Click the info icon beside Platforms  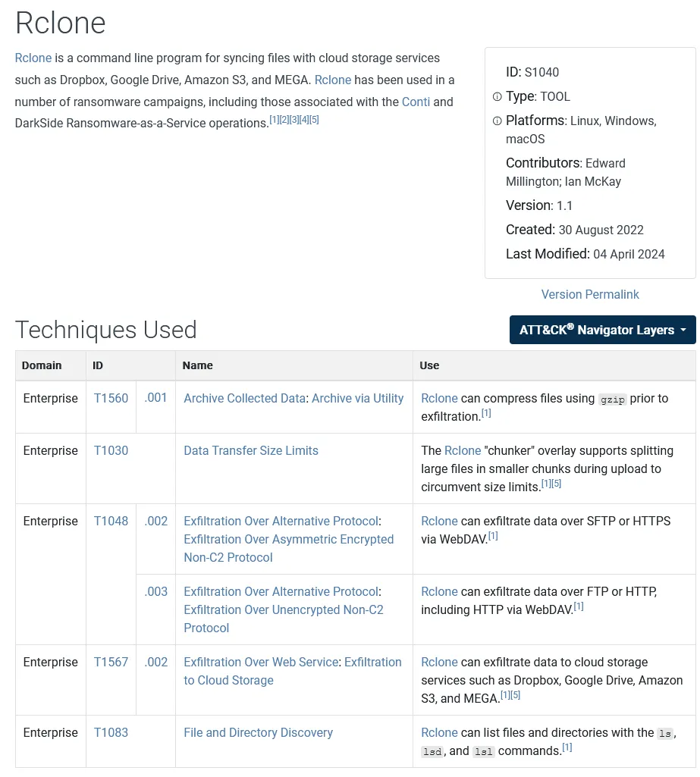point(498,121)
